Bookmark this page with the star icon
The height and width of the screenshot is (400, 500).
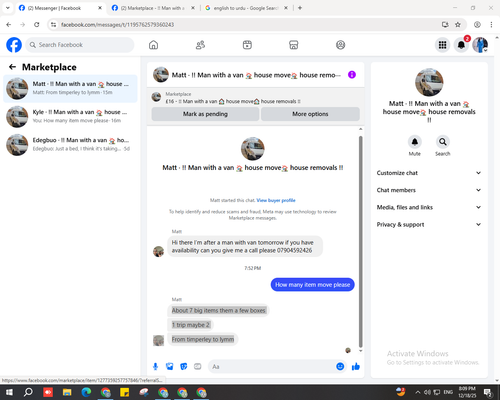[x=458, y=25]
